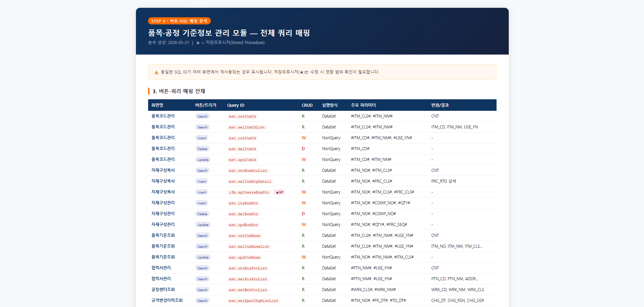Image resolution: width=644 pixels, height=307 pixels.
Task: Click the query ID mst.selWrkCtrList
Action: point(248,290)
